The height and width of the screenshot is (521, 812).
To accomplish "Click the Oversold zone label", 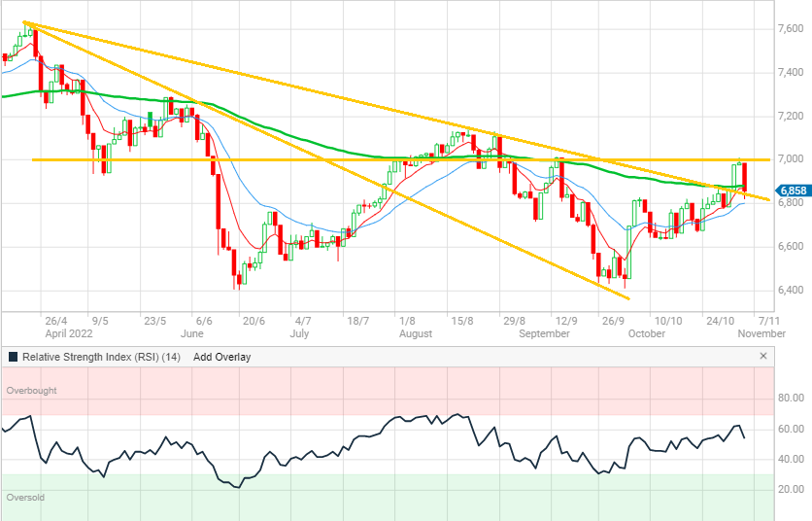I will pos(26,498).
